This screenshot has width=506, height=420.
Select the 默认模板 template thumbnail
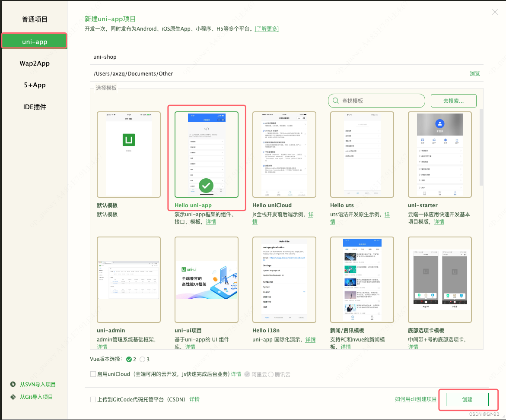tap(128, 155)
